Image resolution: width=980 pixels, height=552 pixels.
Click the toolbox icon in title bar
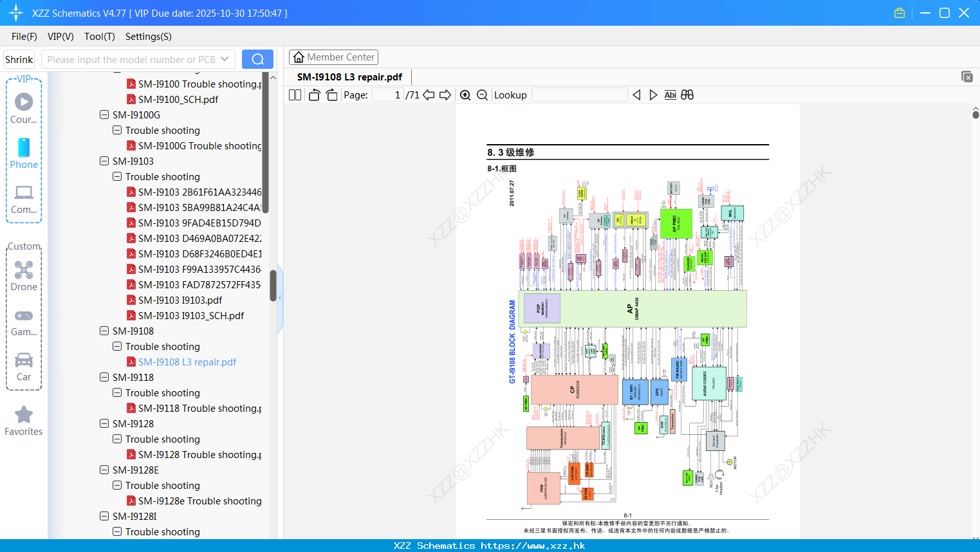[900, 13]
